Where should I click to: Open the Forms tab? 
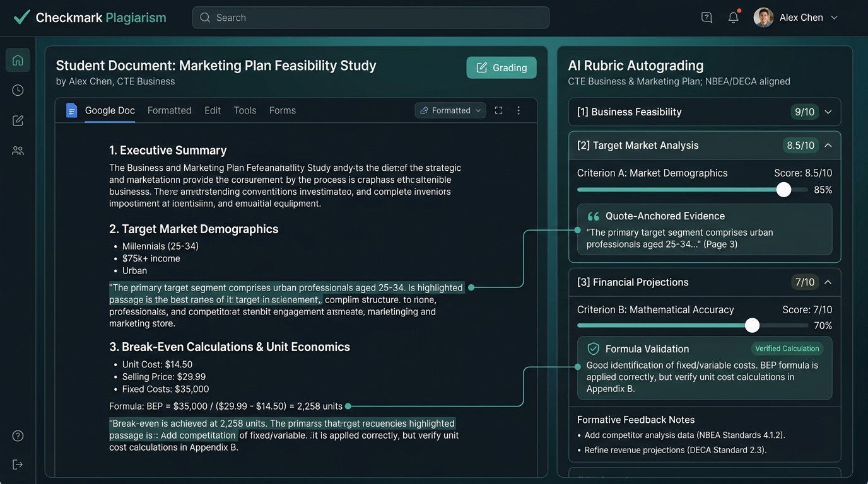(283, 110)
